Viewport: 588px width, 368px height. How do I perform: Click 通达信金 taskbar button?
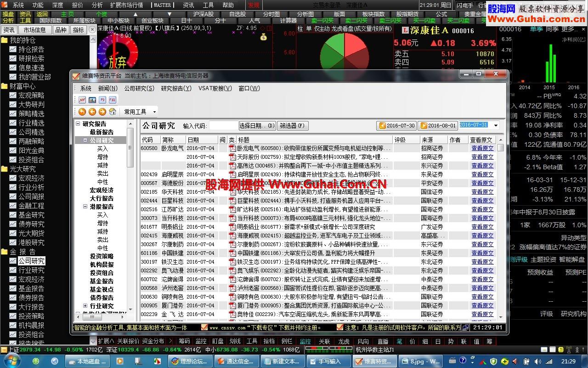[x=237, y=362]
